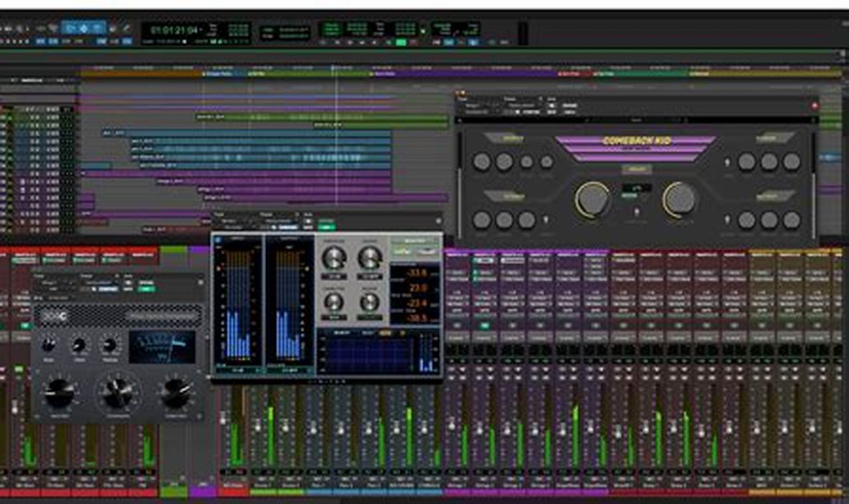Toggle the green enable button on the limiter plugin

tap(327, 225)
